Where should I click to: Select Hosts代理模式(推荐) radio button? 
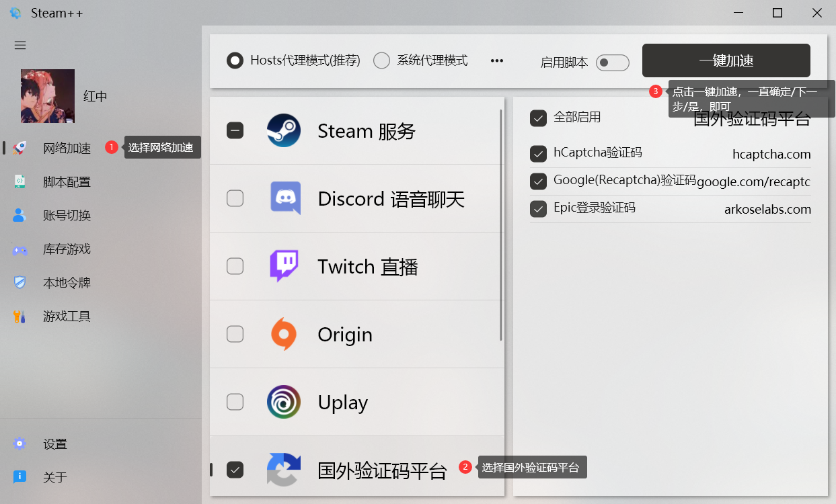pyautogui.click(x=235, y=60)
